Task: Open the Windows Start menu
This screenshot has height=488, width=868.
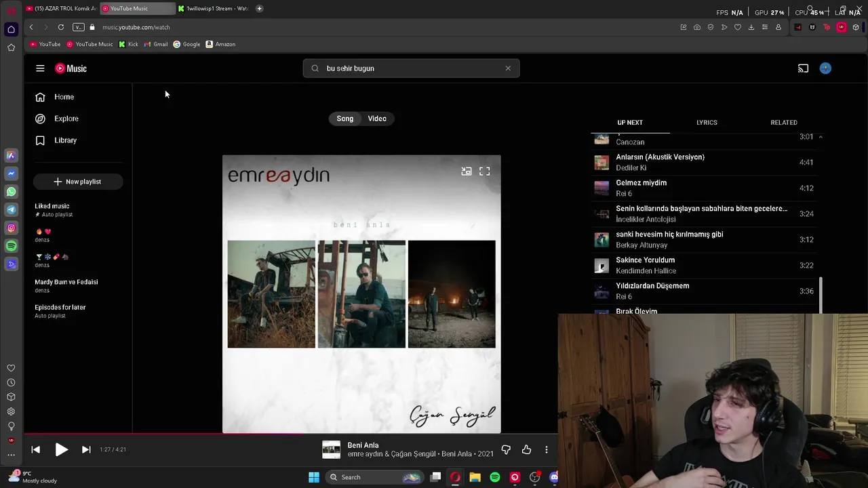Action: coord(314,477)
